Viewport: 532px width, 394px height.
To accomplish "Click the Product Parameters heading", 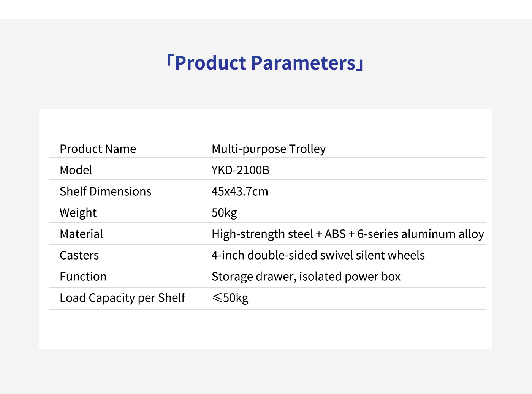I will coord(265,63).
